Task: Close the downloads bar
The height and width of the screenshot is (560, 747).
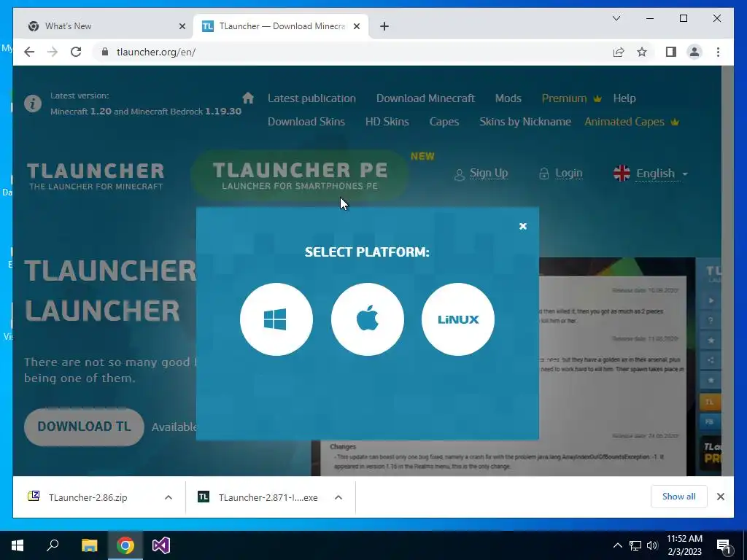Action: pos(720,497)
